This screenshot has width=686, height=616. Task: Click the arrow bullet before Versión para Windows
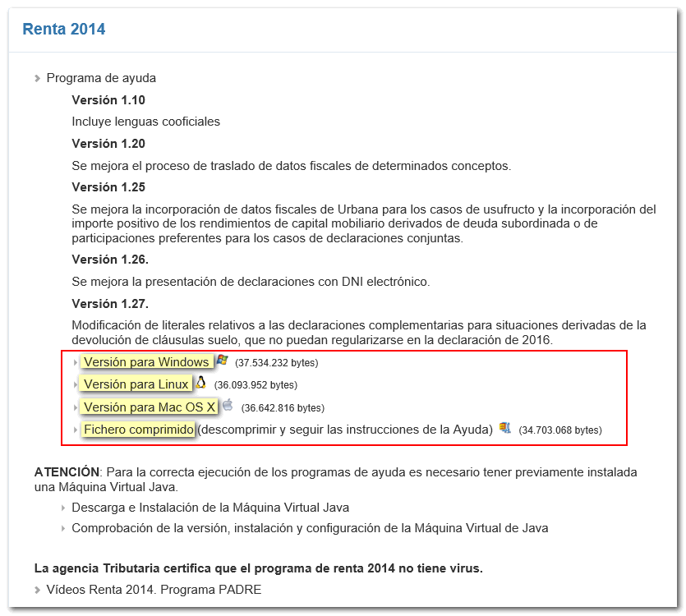click(x=76, y=362)
